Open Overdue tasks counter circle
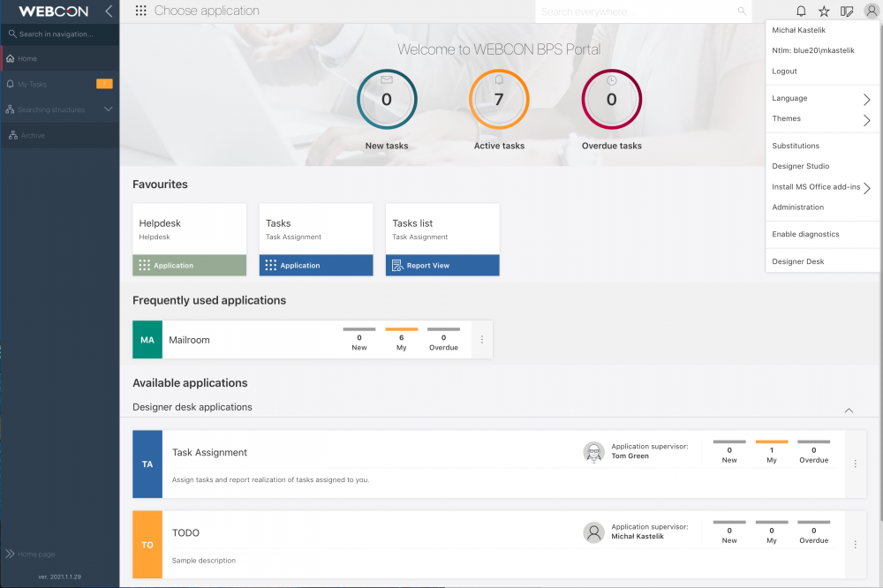This screenshot has width=883, height=588. (612, 99)
